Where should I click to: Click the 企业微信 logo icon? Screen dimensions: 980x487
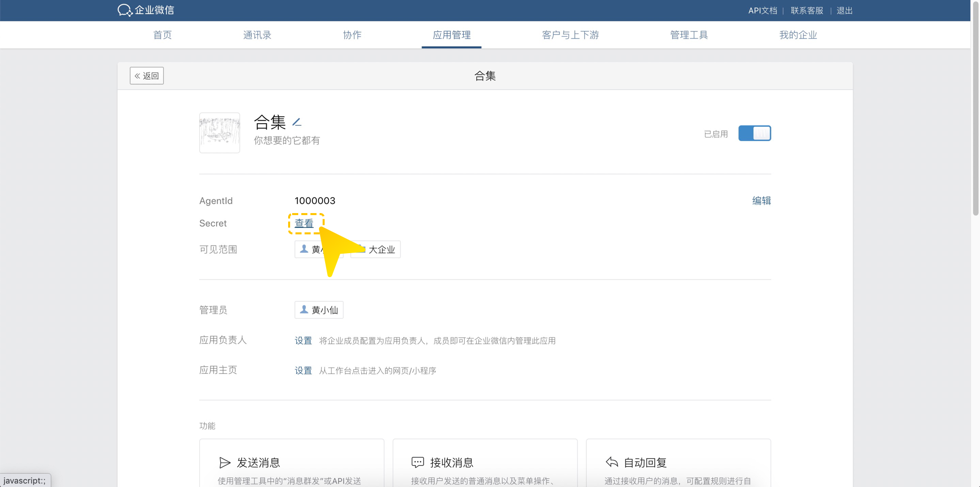124,10
